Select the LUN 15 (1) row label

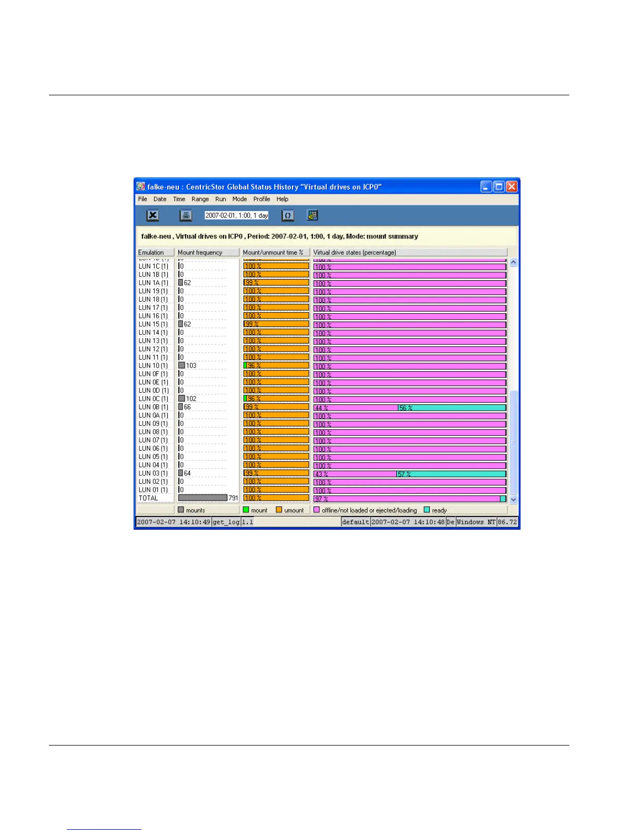coord(153,324)
